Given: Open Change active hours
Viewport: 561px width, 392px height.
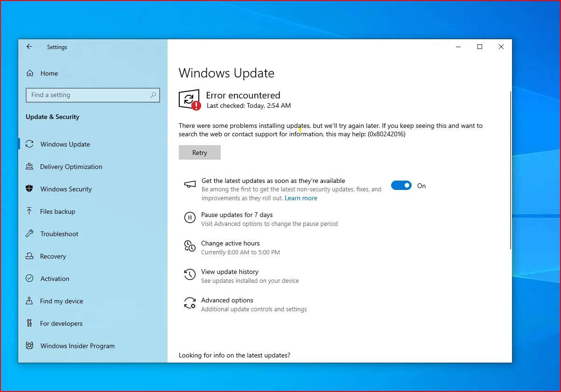Looking at the screenshot, I should coord(231,243).
